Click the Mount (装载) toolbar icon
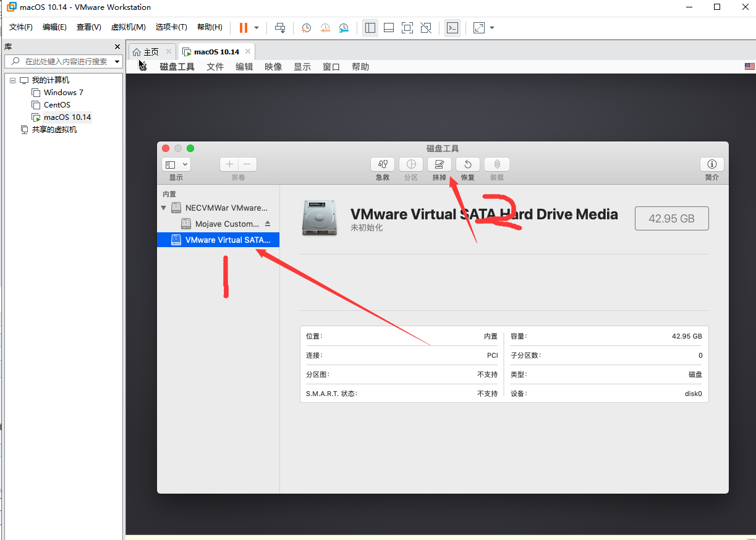This screenshot has height=540, width=756. click(497, 164)
